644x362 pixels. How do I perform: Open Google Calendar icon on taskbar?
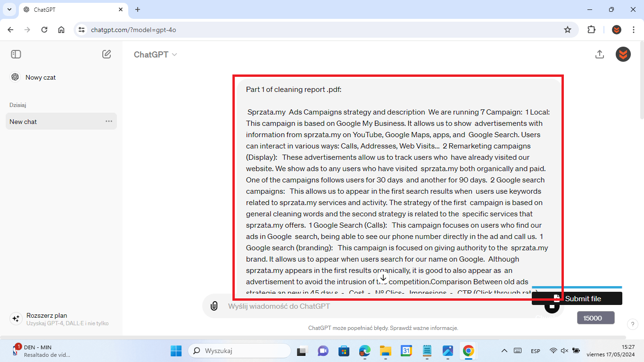(406, 351)
